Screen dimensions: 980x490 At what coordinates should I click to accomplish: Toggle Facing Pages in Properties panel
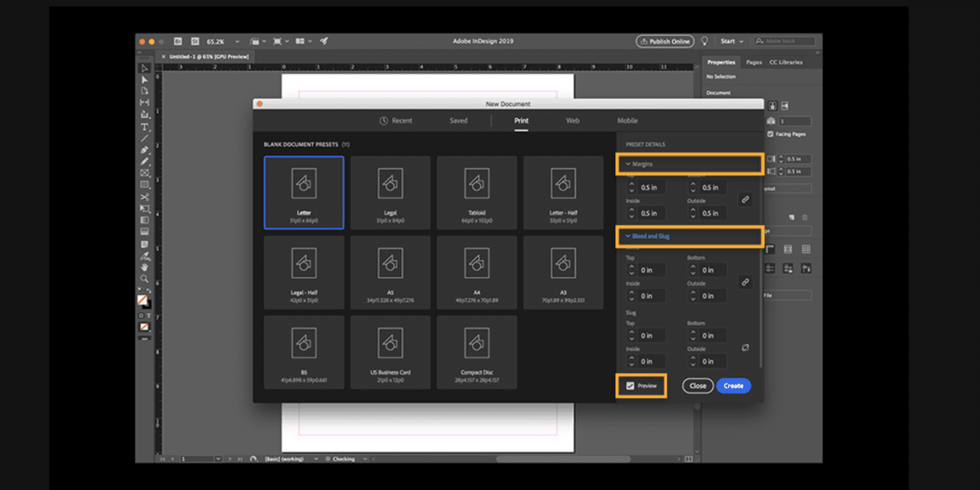pyautogui.click(x=771, y=134)
